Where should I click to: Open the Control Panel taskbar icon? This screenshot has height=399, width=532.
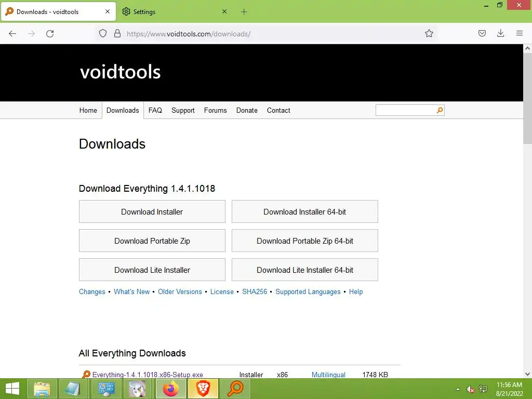coord(106,389)
